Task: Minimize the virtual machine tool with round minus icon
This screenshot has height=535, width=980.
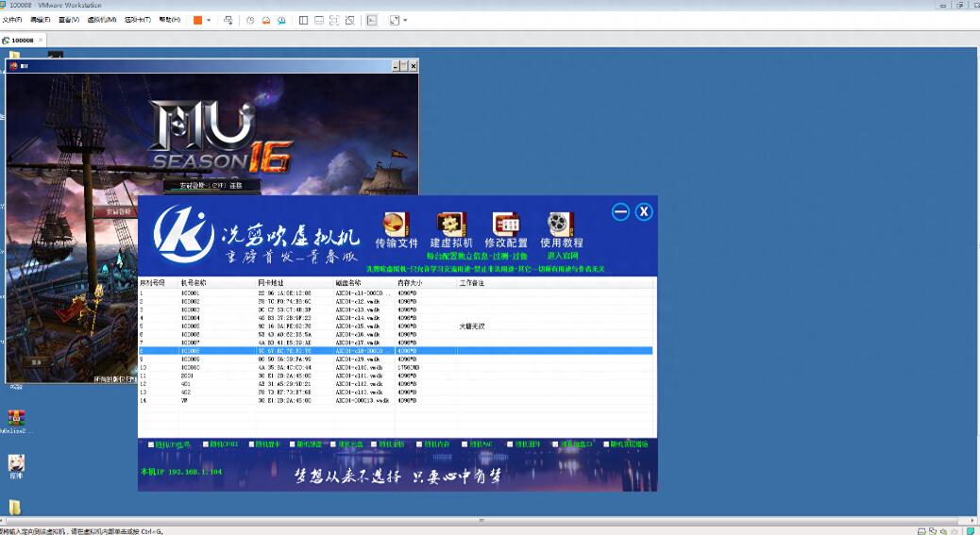Action: (x=620, y=211)
